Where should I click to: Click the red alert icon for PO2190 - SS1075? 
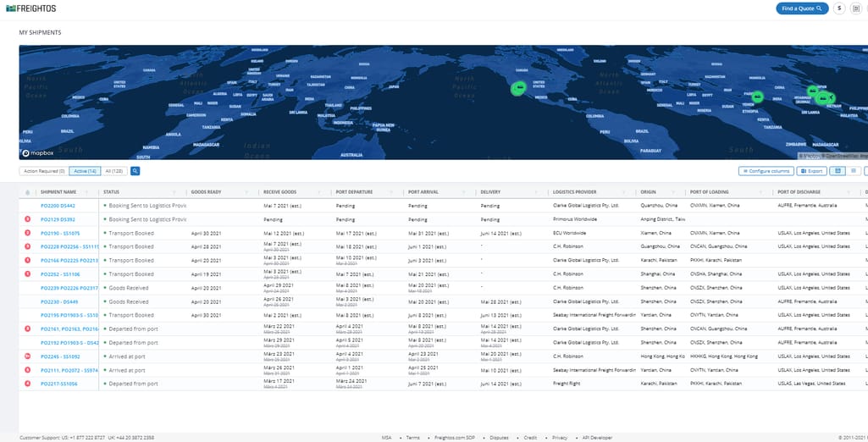click(28, 233)
